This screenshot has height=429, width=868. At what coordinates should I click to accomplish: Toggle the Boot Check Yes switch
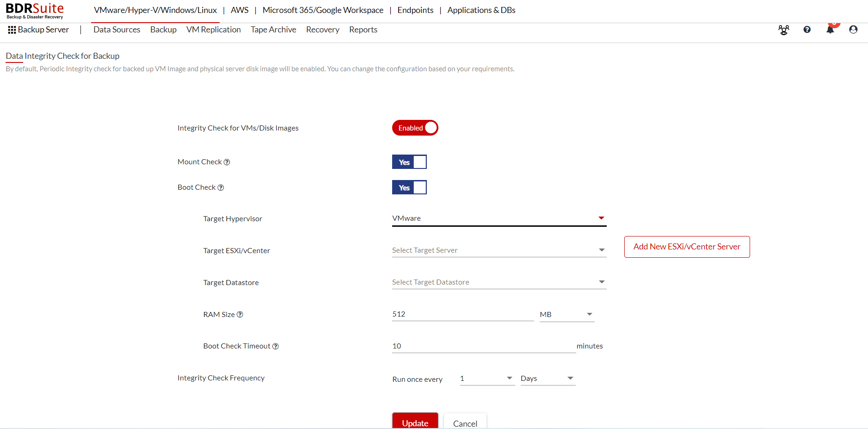tap(409, 187)
